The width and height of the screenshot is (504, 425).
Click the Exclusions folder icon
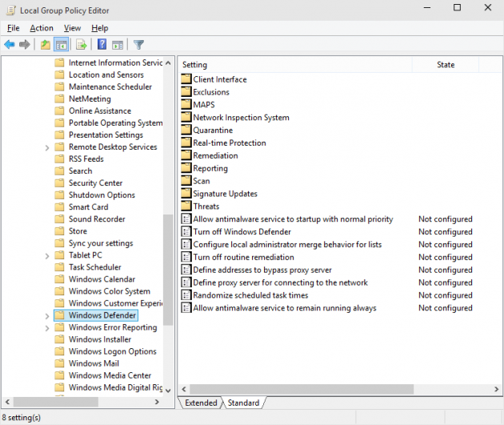pos(186,92)
